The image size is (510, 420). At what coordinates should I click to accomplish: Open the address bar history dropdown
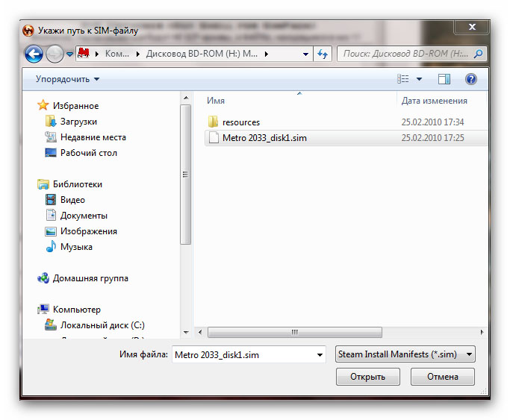tap(305, 54)
